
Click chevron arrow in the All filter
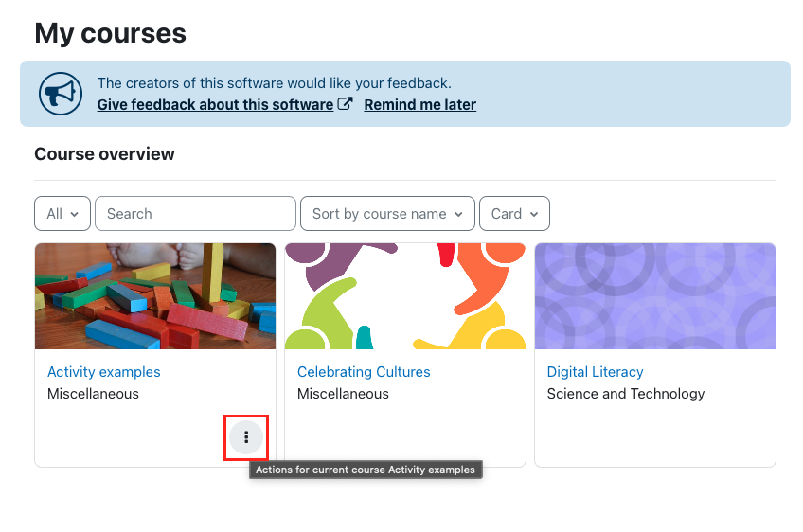click(x=74, y=214)
